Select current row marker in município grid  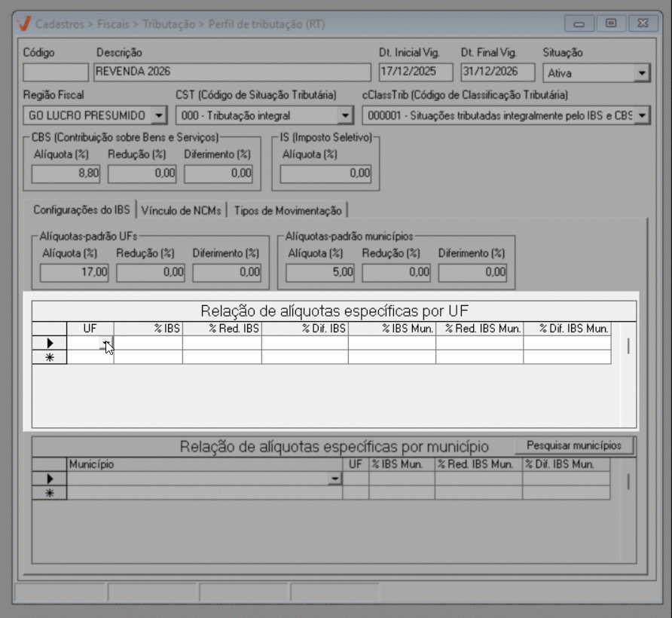pos(50,479)
